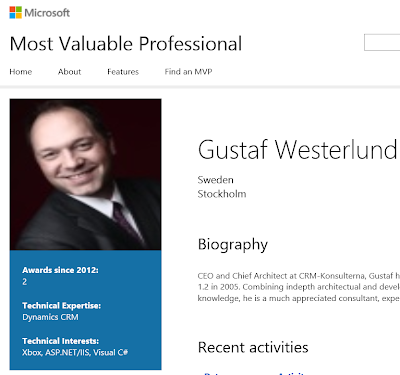The image size is (400, 375).
Task: Click the biography paragraph about CRM-Konsulterna
Action: point(299,287)
